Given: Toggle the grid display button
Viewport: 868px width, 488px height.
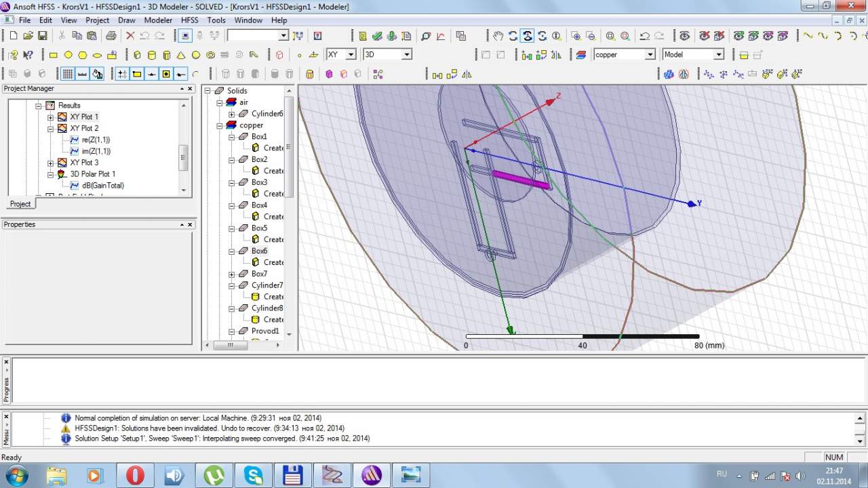Looking at the screenshot, I should [x=68, y=74].
